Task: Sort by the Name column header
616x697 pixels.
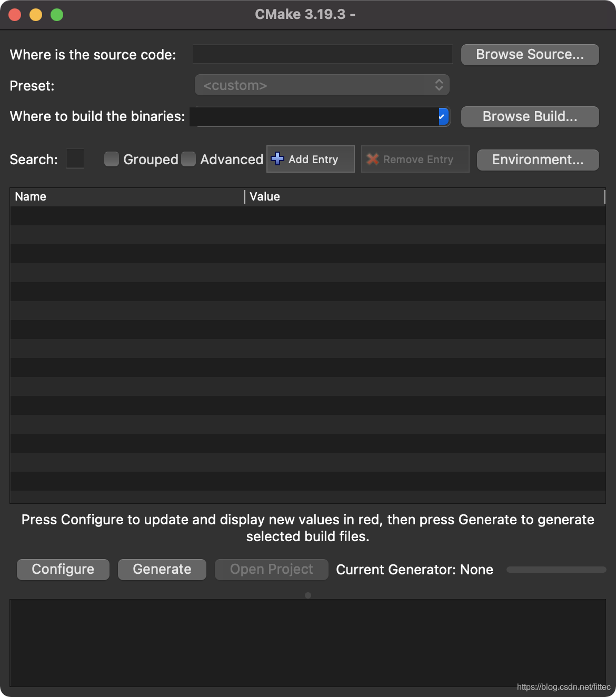Action: click(127, 197)
